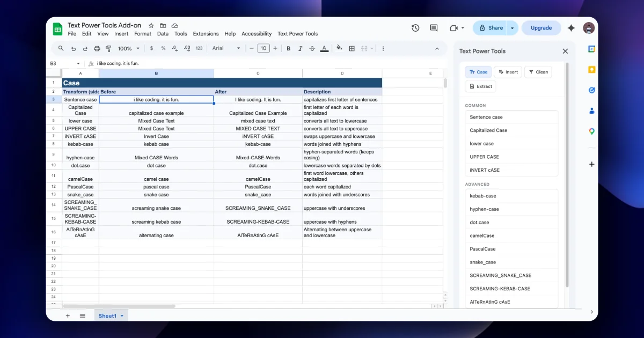Image resolution: width=644 pixels, height=338 pixels.
Task: Toggle italic formatting
Action: (300, 48)
